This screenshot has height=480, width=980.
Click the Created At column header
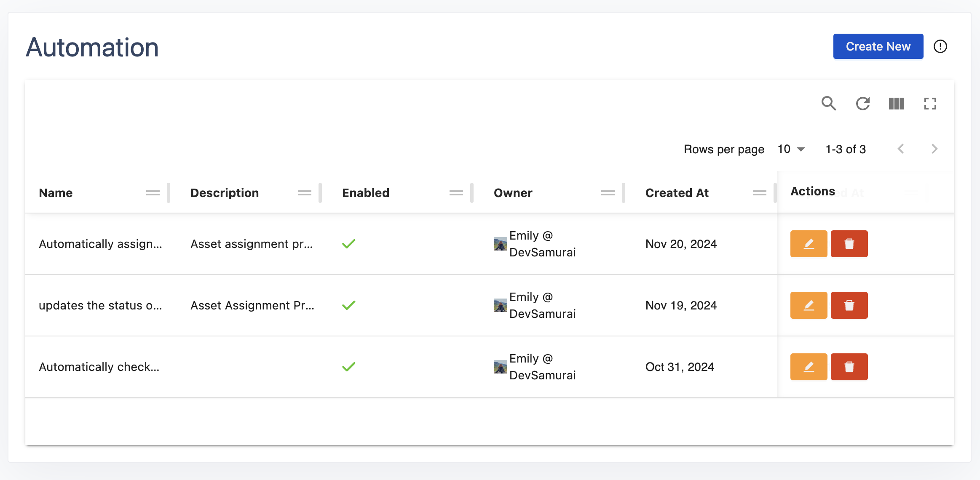677,193
